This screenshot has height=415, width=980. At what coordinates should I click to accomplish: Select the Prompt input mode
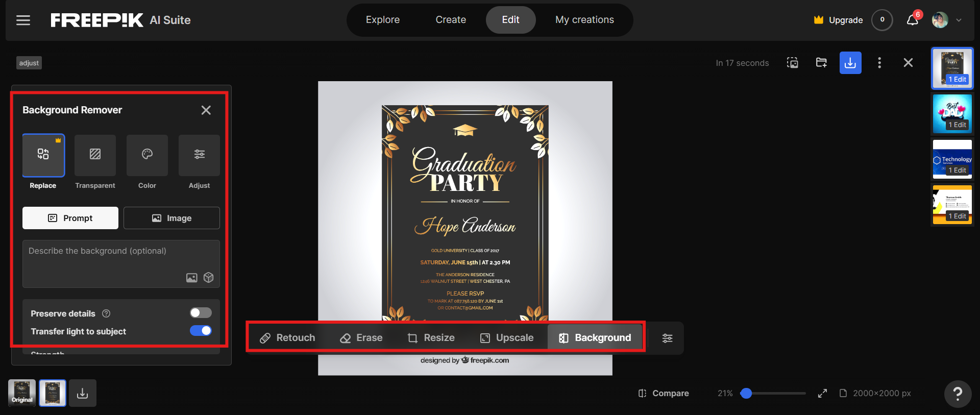70,218
